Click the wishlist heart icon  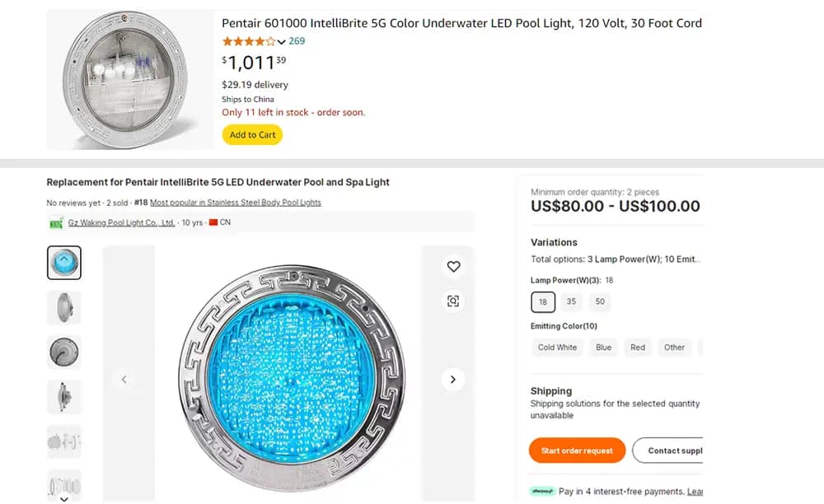pos(453,266)
